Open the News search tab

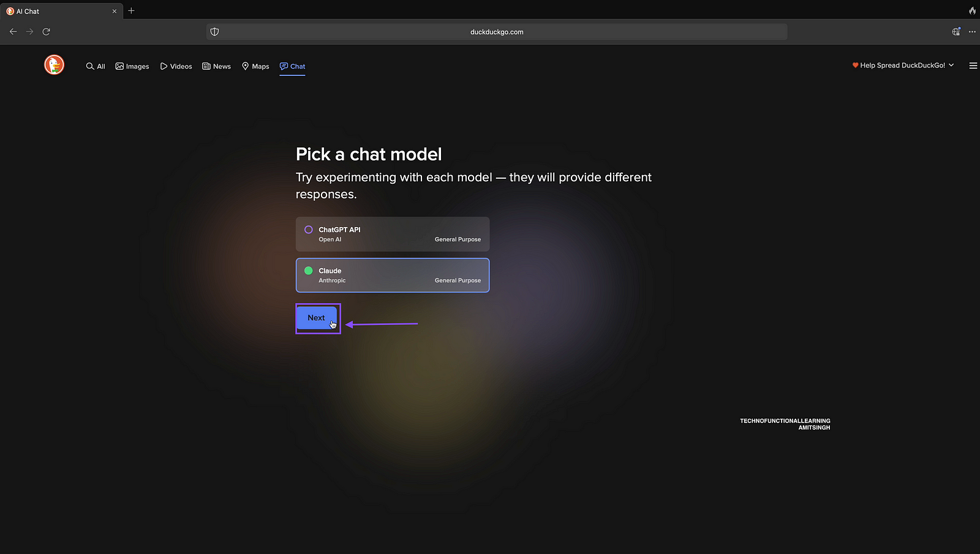pyautogui.click(x=217, y=66)
